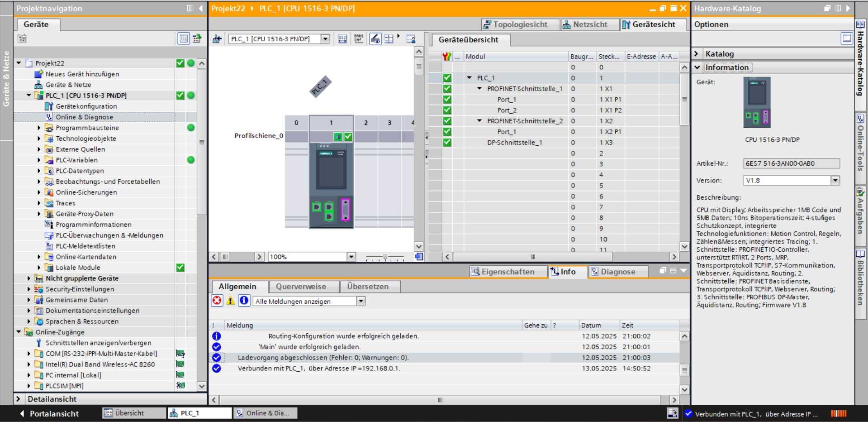This screenshot has width=868, height=422.
Task: Click the Geräteübersicht vertical scrollbar down arrow
Action: [x=684, y=247]
